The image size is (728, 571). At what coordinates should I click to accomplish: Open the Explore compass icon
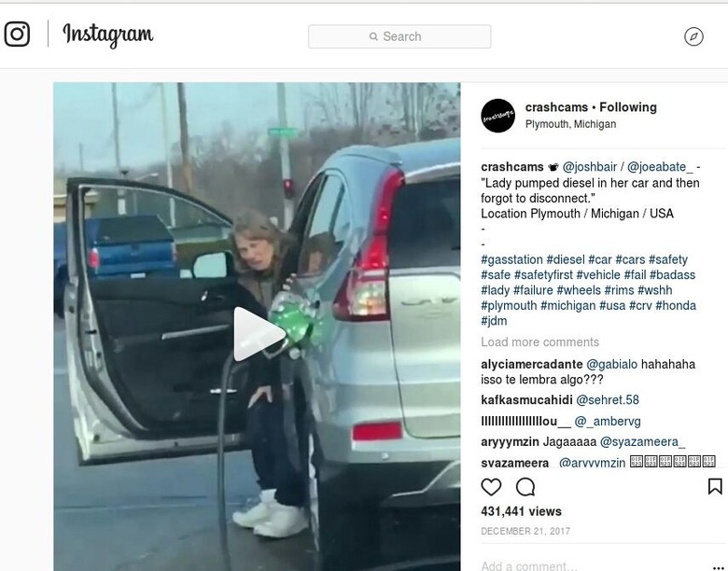point(693,36)
